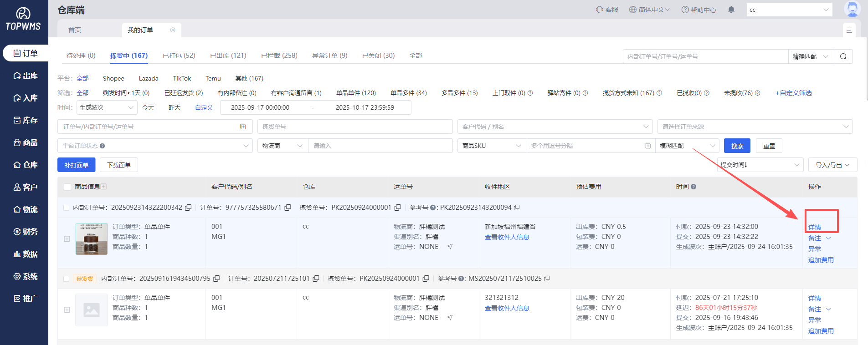Open 详情 link for the first order
Image resolution: width=868 pixels, height=345 pixels.
[x=814, y=227]
